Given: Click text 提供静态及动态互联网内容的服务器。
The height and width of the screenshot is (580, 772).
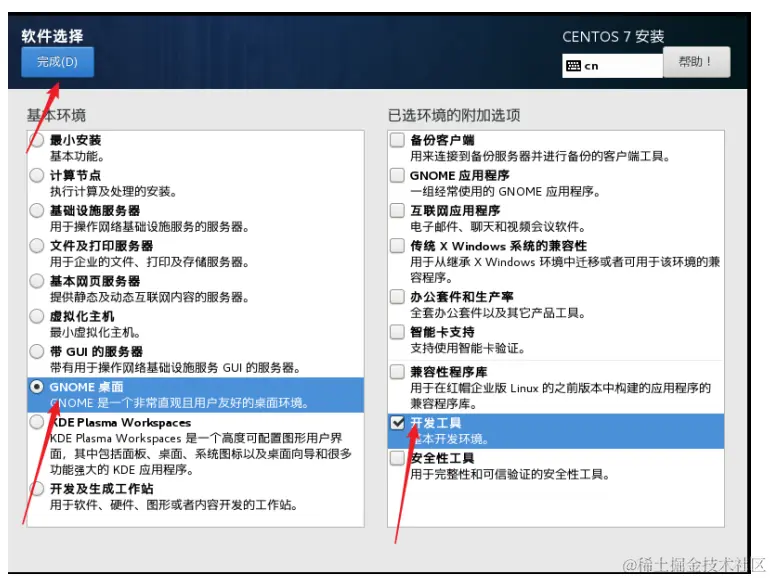Looking at the screenshot, I should tap(149, 297).
